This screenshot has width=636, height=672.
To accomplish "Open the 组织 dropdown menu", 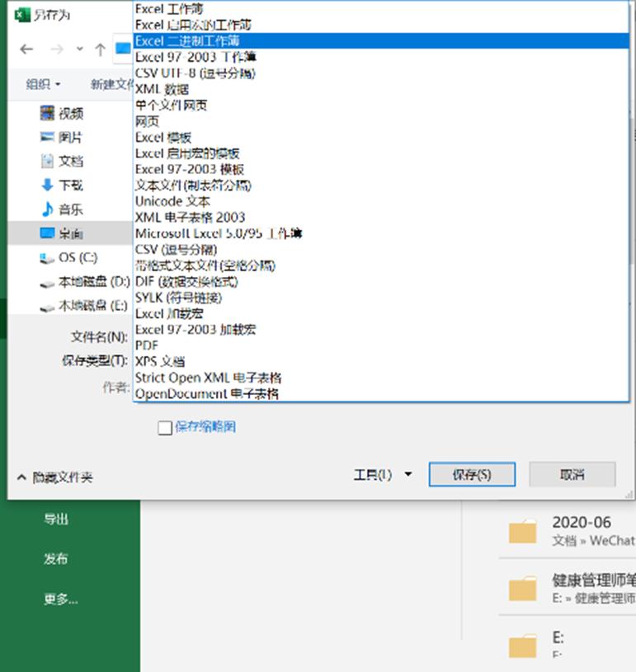I will coord(43,84).
